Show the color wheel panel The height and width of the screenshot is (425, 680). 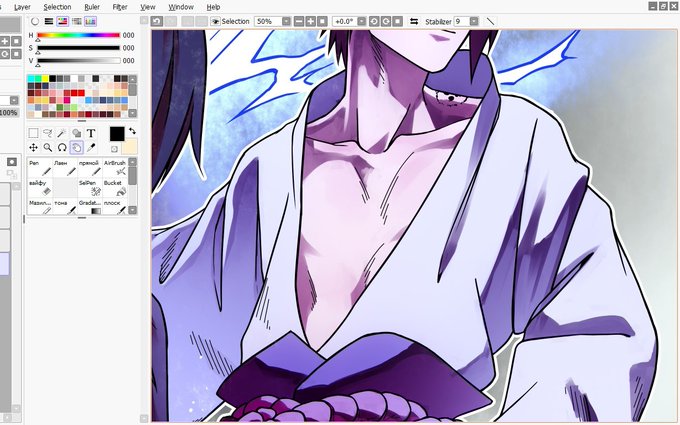click(x=35, y=21)
